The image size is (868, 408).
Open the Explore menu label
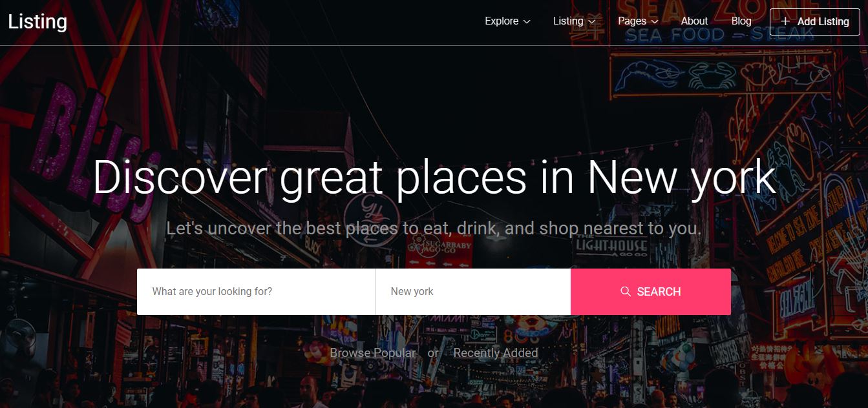tap(502, 21)
